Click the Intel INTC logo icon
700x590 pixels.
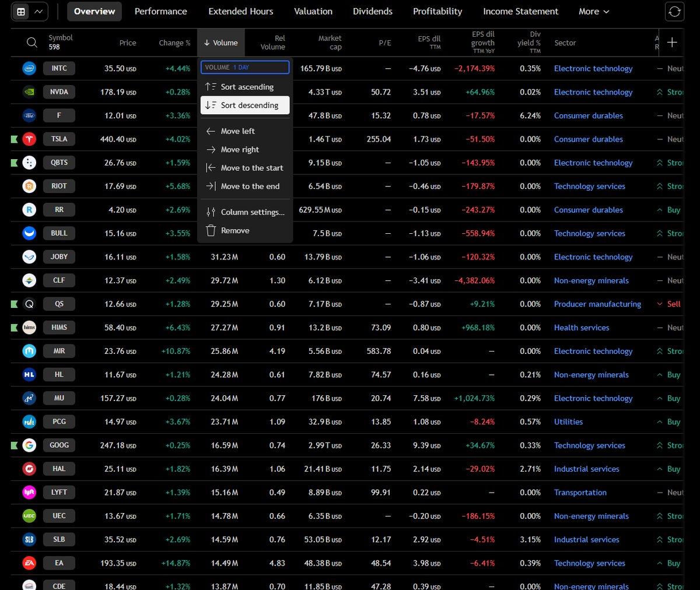(29, 69)
